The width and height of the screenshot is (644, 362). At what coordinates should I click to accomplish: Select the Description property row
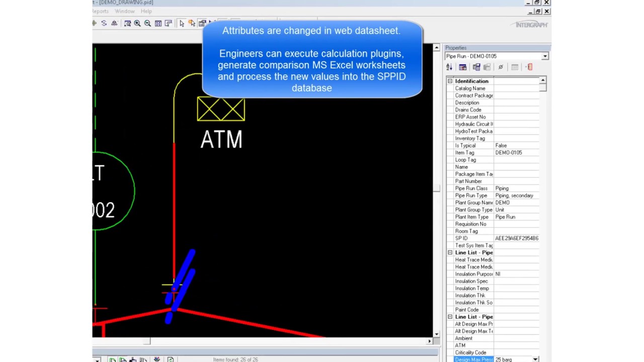click(493, 103)
